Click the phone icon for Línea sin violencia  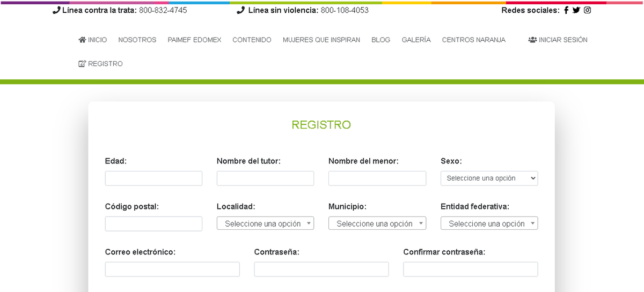pos(240,10)
